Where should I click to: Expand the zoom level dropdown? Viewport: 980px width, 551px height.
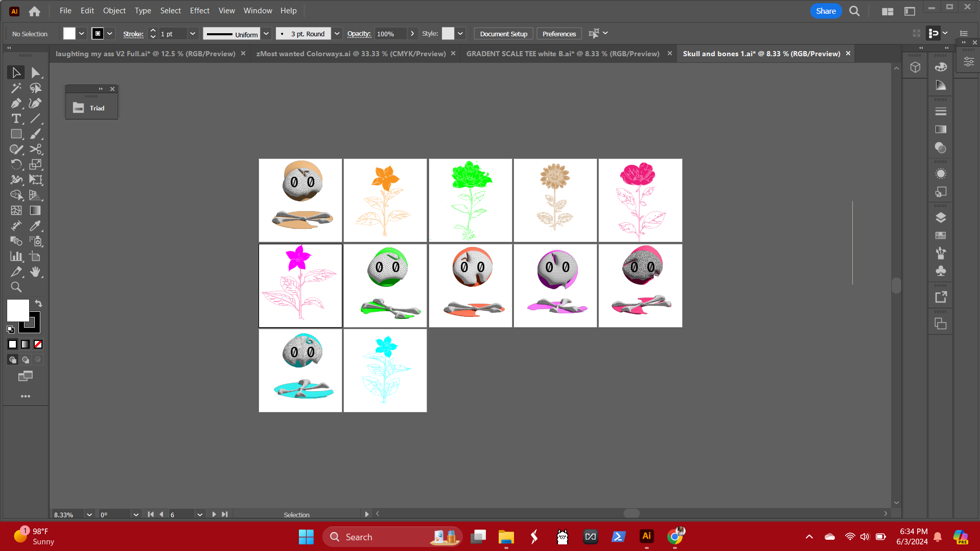pyautogui.click(x=89, y=515)
